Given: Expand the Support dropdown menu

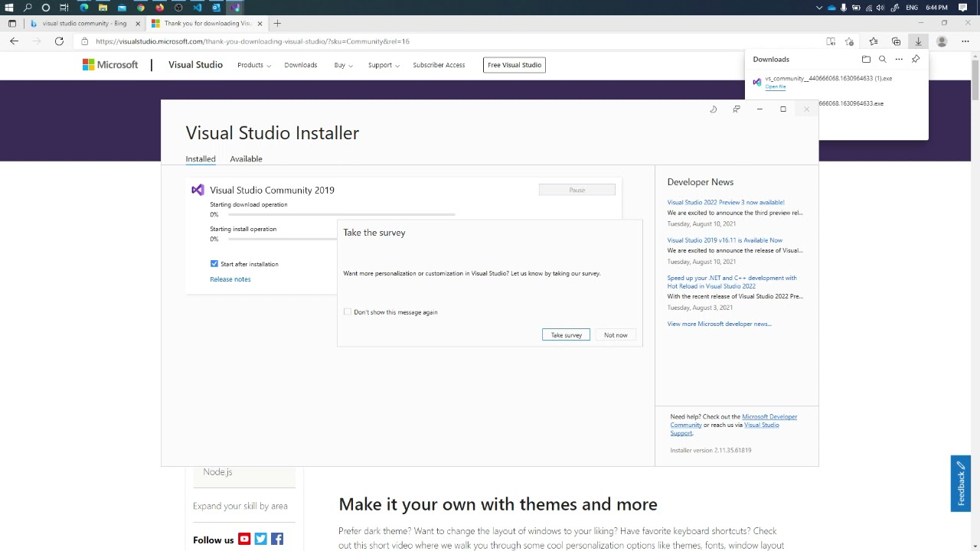Looking at the screenshot, I should [384, 65].
